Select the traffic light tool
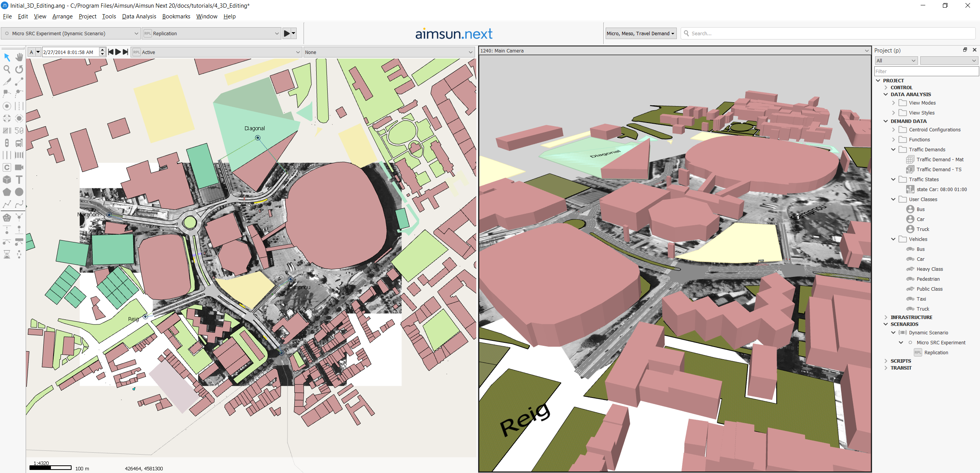The image size is (980, 473). (7, 143)
